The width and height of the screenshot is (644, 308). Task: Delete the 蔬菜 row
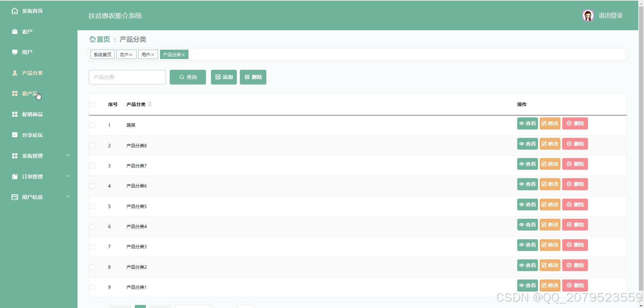pos(575,123)
